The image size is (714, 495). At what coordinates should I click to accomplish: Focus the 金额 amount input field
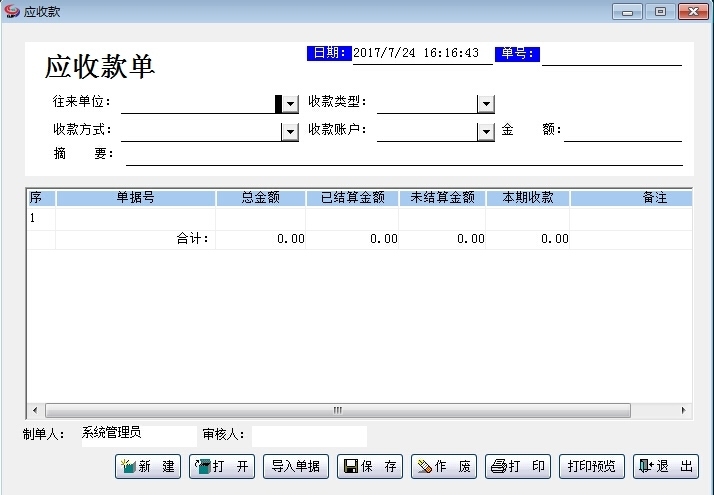point(622,131)
